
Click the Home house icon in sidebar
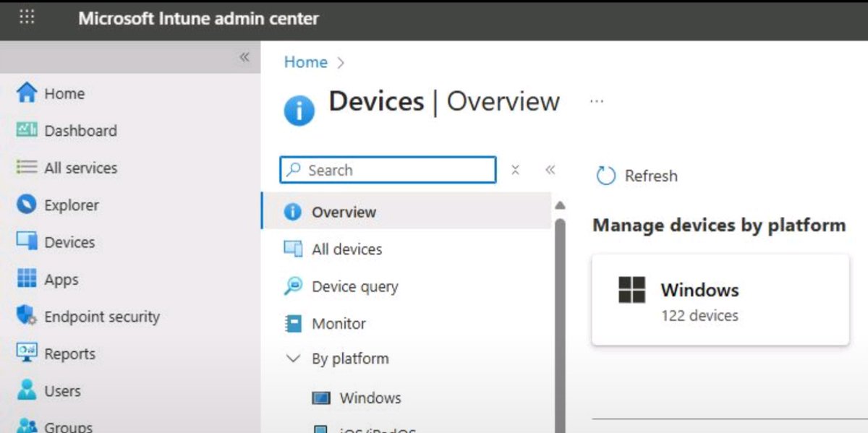(x=27, y=93)
